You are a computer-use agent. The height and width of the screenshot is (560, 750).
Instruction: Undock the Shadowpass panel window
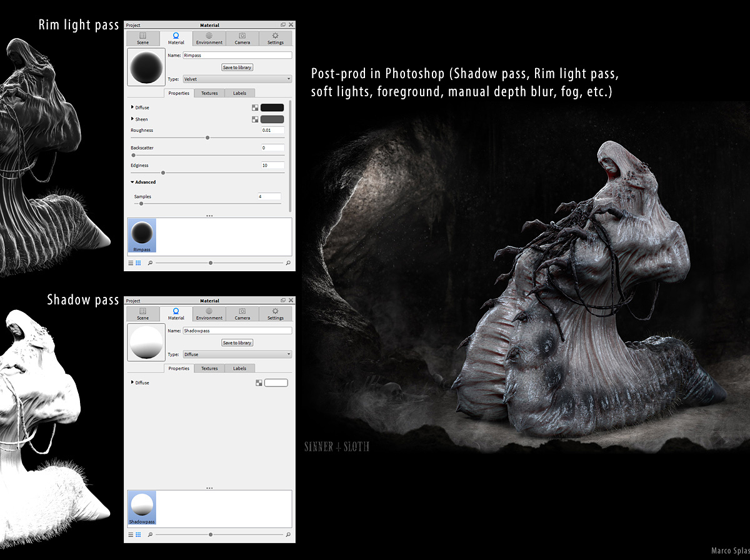(x=283, y=301)
